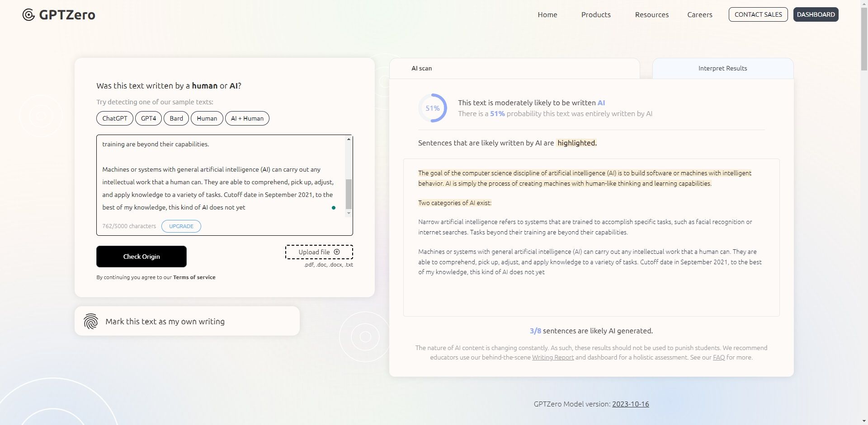Click the up arrow on text area scrollbar
Image resolution: width=868 pixels, height=425 pixels.
tap(348, 139)
